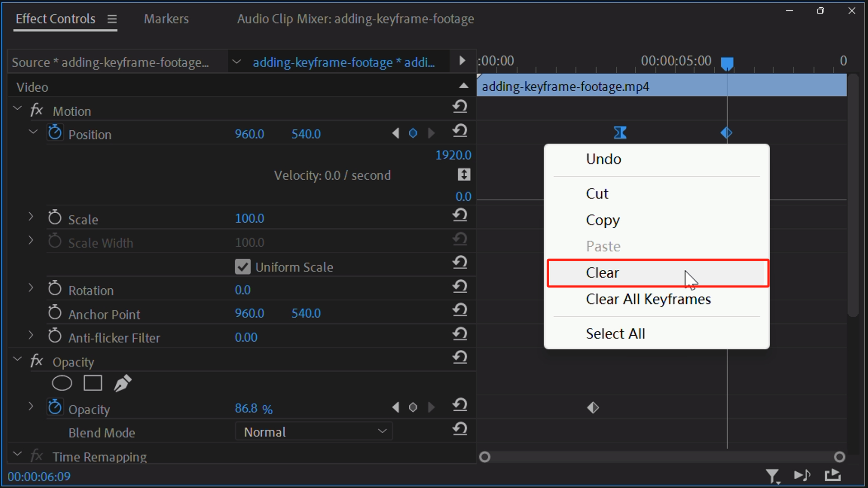This screenshot has width=868, height=488.
Task: Open the filter properties funnel icon
Action: pos(773,476)
